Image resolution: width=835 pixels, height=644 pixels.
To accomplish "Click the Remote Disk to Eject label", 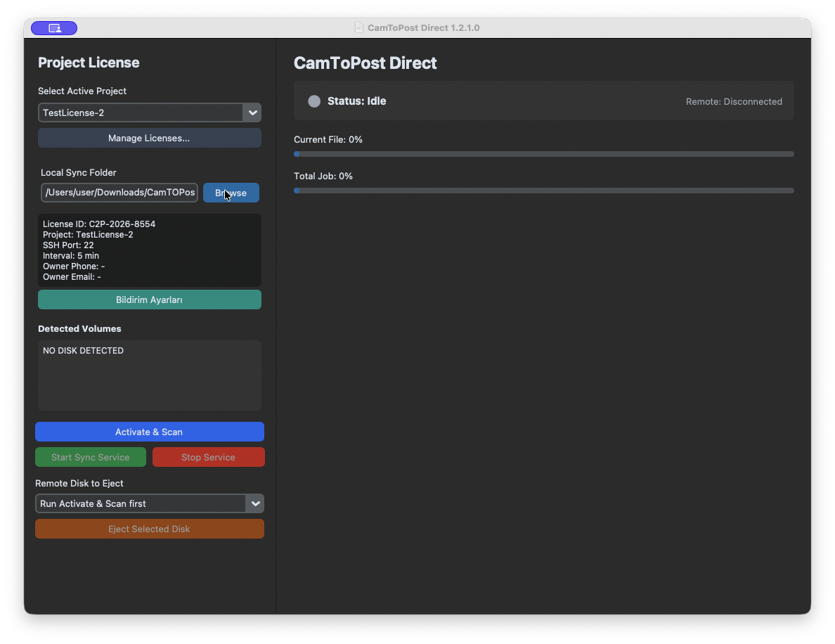I will [x=79, y=483].
